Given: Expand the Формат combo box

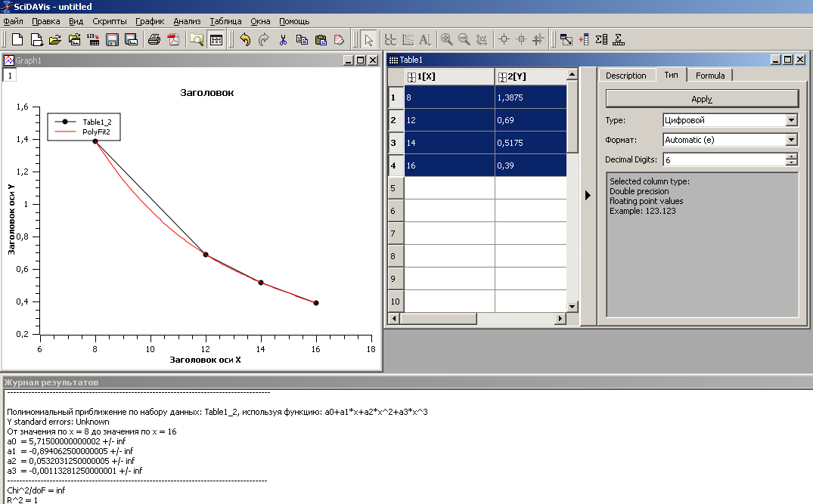Looking at the screenshot, I should [x=791, y=140].
